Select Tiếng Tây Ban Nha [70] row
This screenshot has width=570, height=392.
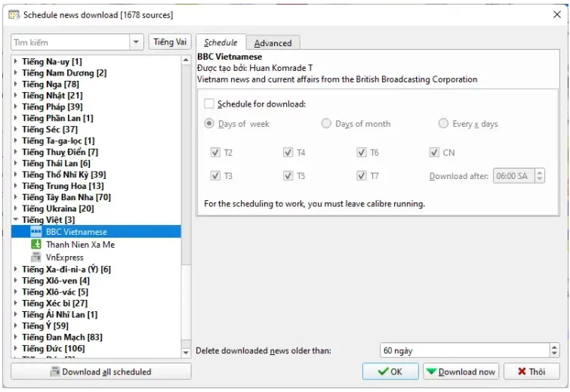click(96, 197)
